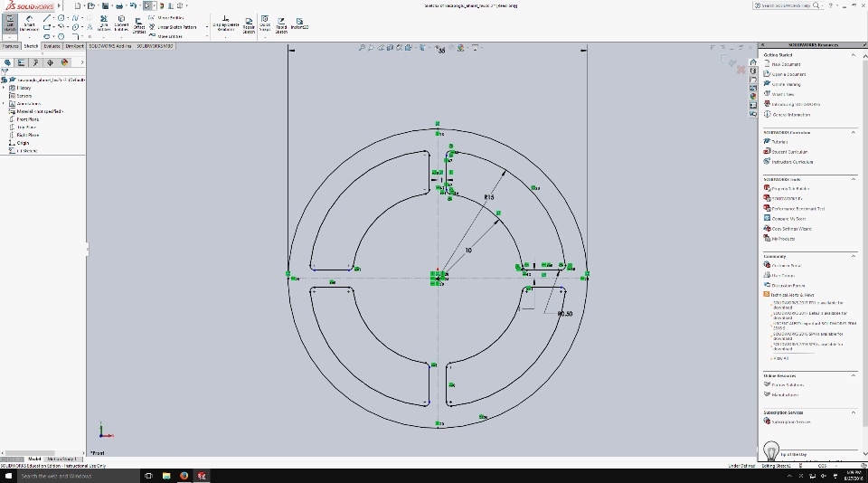This screenshot has height=483, width=868.
Task: Switch to the DimXpert tab
Action: point(75,46)
